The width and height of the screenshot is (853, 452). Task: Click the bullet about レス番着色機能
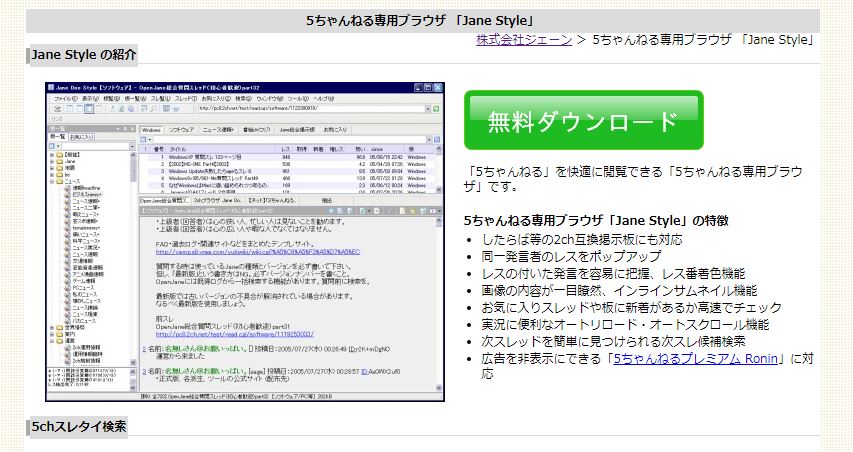coord(613,274)
